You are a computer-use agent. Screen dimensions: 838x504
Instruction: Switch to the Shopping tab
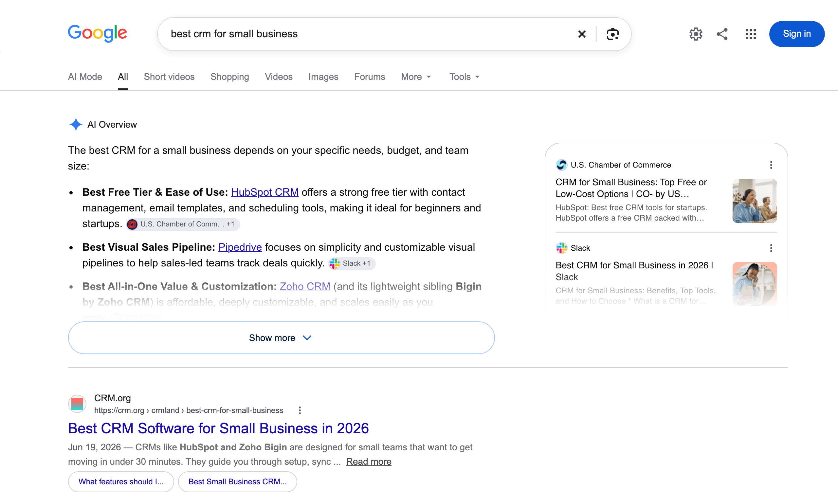(x=229, y=77)
